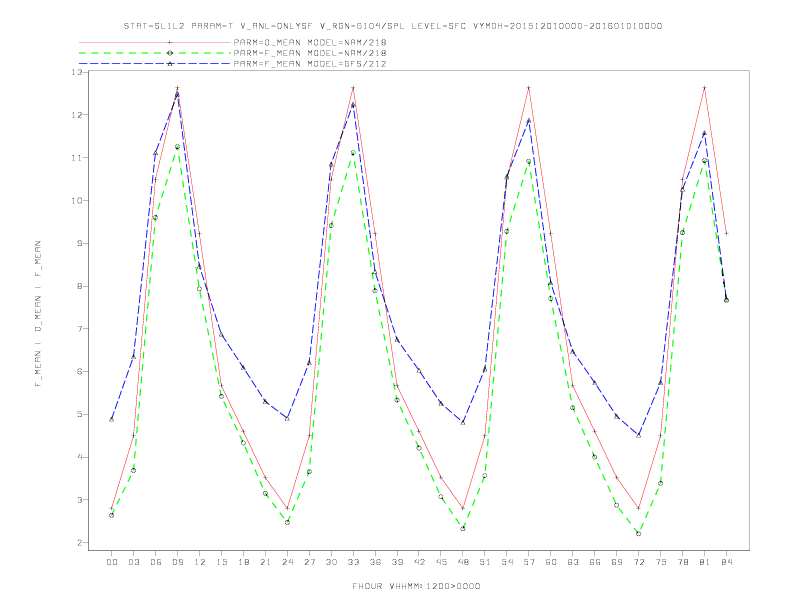
Task: Click the blue triangle data point at hour 00
Action: 112,420
